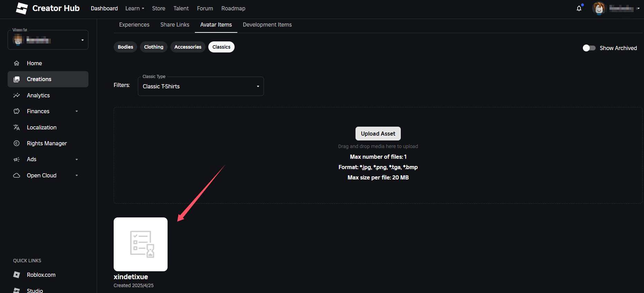Screen dimensions: 644x293
Task: Click the Localization translate icon
Action: 17,127
